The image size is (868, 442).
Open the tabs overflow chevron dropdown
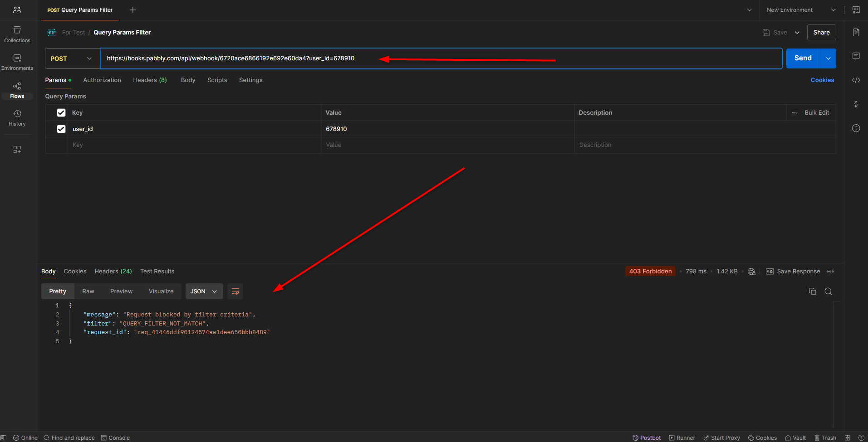[749, 10]
